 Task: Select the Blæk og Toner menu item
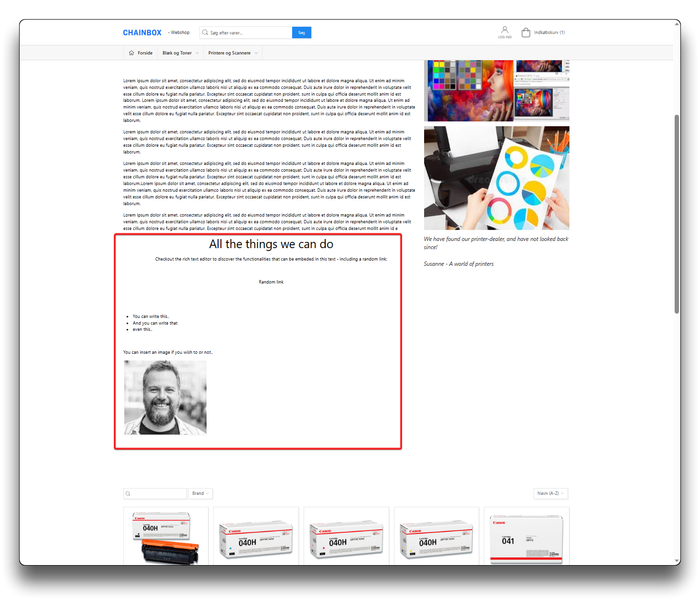click(177, 53)
